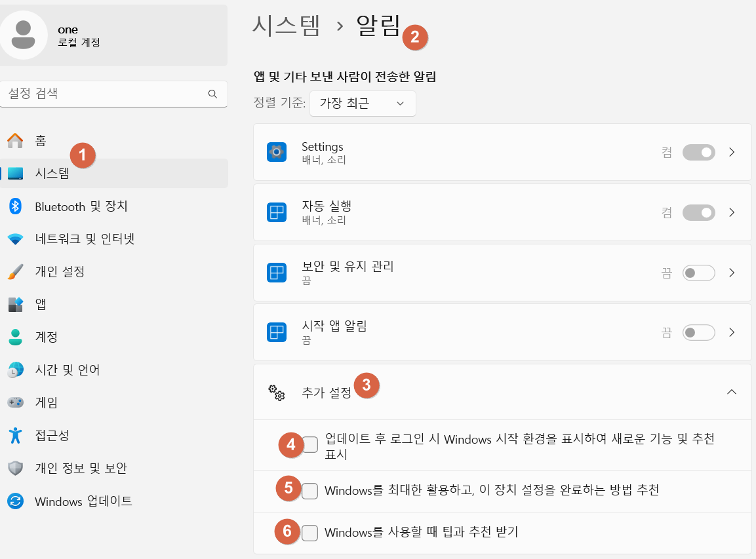Go to 시간 및 언어 in sidebar
The height and width of the screenshot is (559, 756).
click(67, 370)
